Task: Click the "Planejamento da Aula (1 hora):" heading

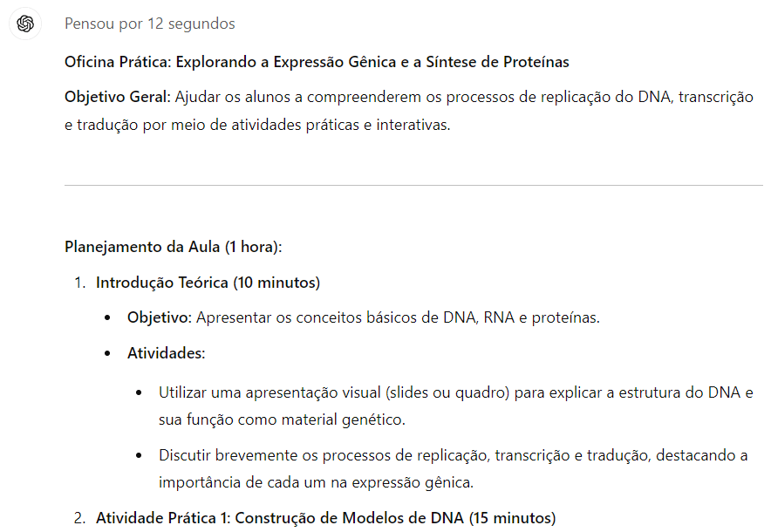Action: coord(174,247)
